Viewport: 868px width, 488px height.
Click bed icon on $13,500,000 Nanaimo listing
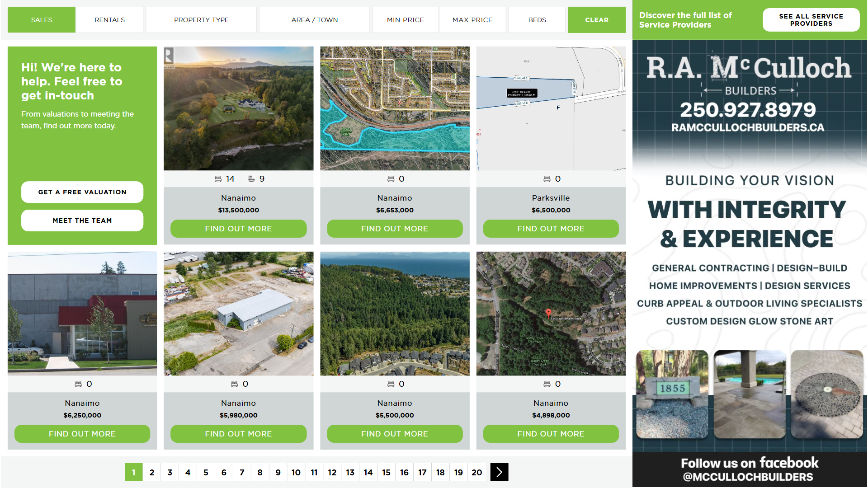click(218, 179)
